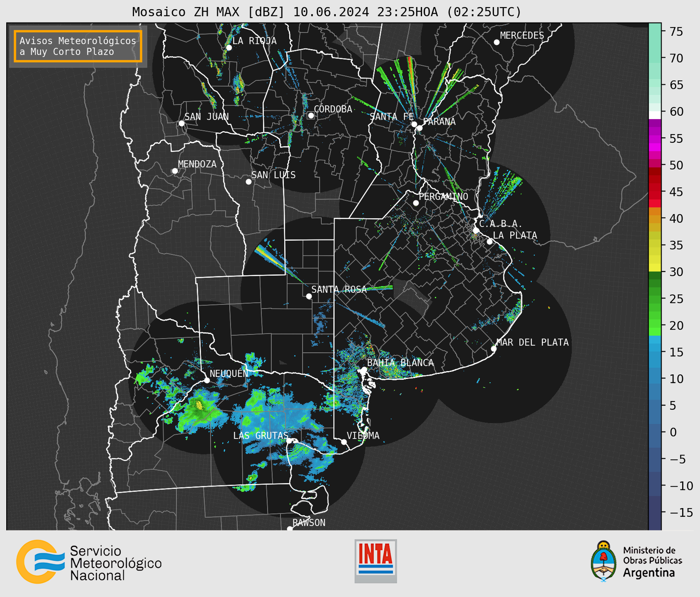Click the SANTA ROSA label text

tap(339, 289)
